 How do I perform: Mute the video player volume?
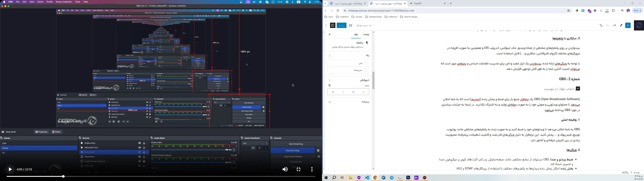(285, 169)
